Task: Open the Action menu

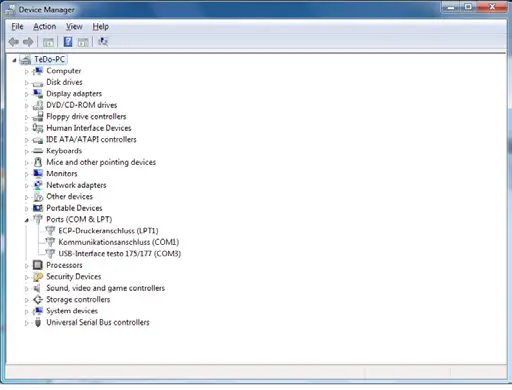Action: [44, 27]
